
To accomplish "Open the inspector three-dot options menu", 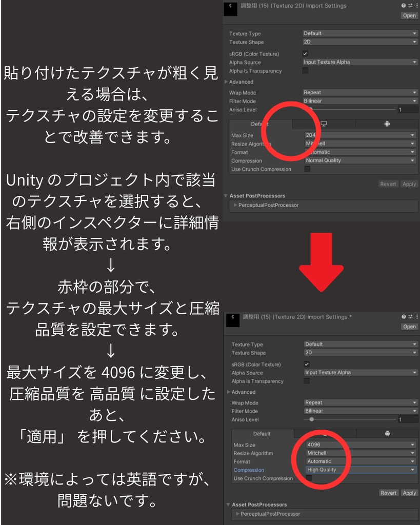I will pyautogui.click(x=416, y=6).
